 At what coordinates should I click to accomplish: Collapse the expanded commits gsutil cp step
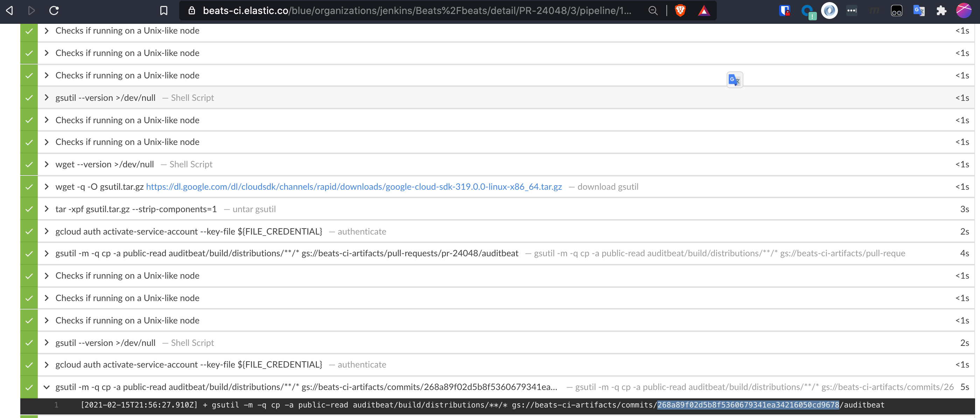pos(47,387)
